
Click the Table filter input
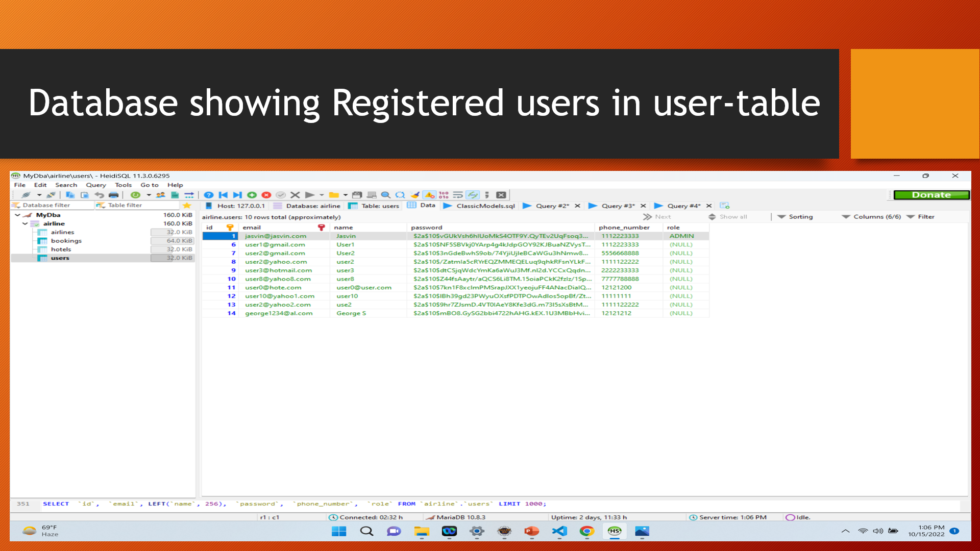point(138,205)
